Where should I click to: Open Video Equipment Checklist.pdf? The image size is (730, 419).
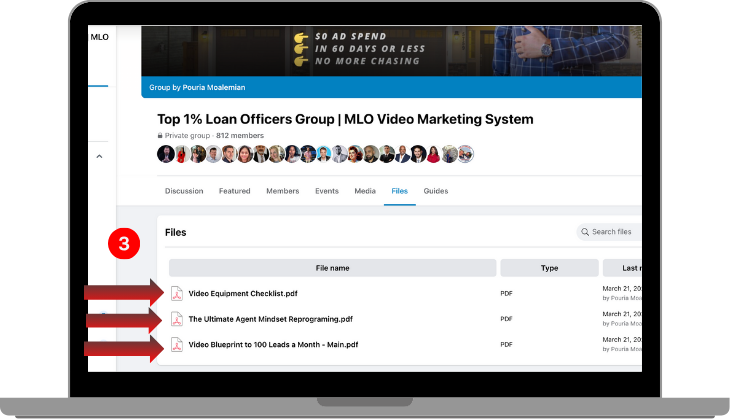[x=243, y=293]
